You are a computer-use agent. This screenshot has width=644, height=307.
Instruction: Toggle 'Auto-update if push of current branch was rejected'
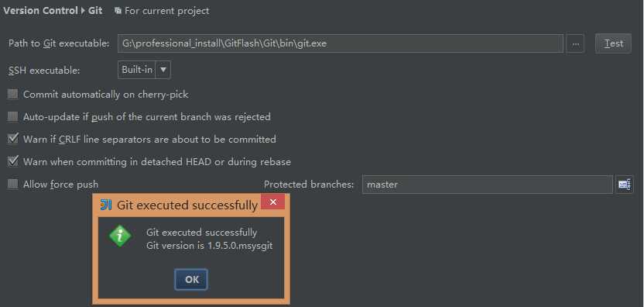click(13, 117)
